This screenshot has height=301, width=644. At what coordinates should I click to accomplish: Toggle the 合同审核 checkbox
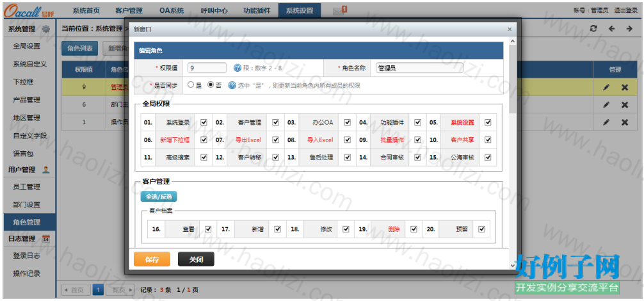pyautogui.click(x=417, y=158)
